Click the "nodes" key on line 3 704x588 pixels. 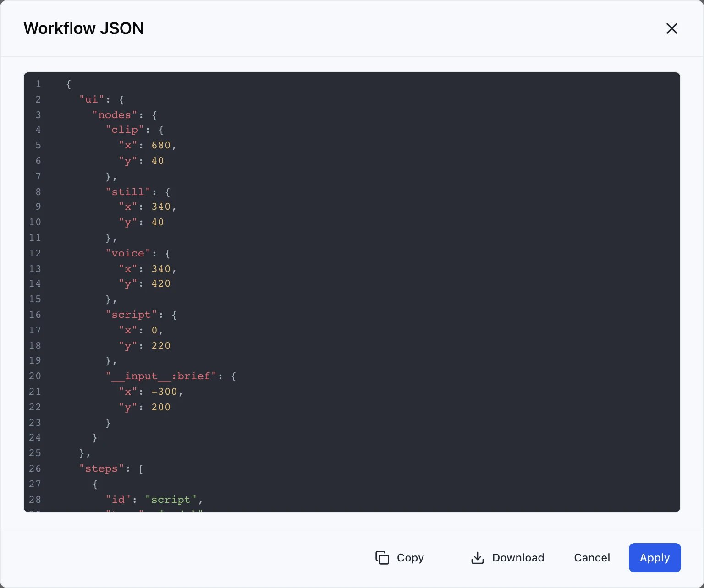click(115, 115)
